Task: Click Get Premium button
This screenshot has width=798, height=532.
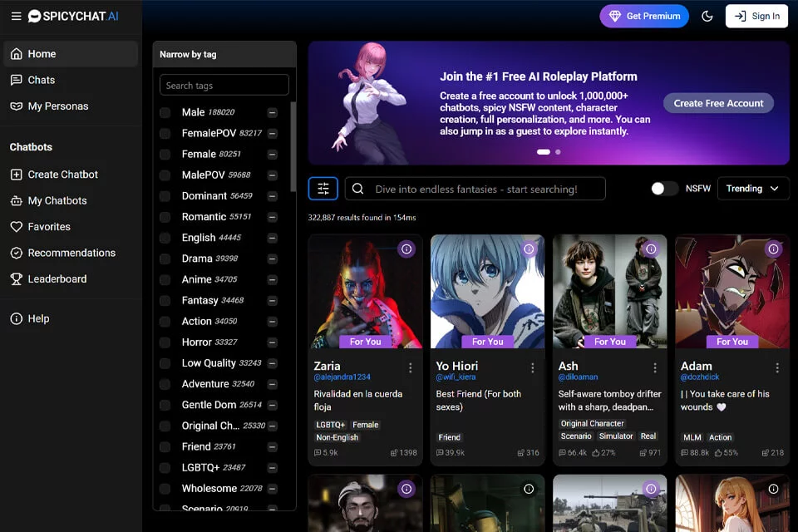Action: click(643, 17)
